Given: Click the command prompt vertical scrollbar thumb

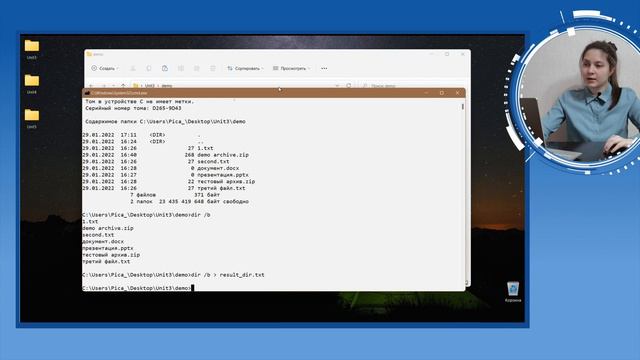Looking at the screenshot, I should (462, 107).
